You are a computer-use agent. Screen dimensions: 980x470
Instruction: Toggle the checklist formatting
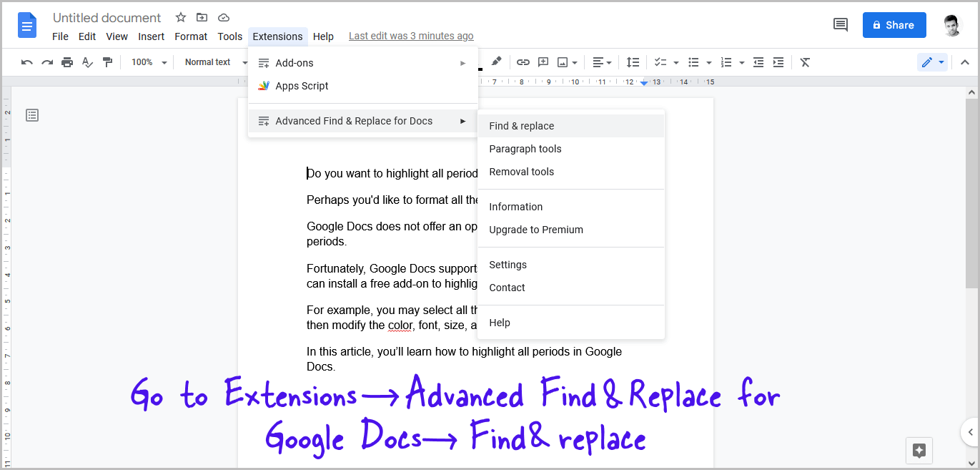click(660, 62)
